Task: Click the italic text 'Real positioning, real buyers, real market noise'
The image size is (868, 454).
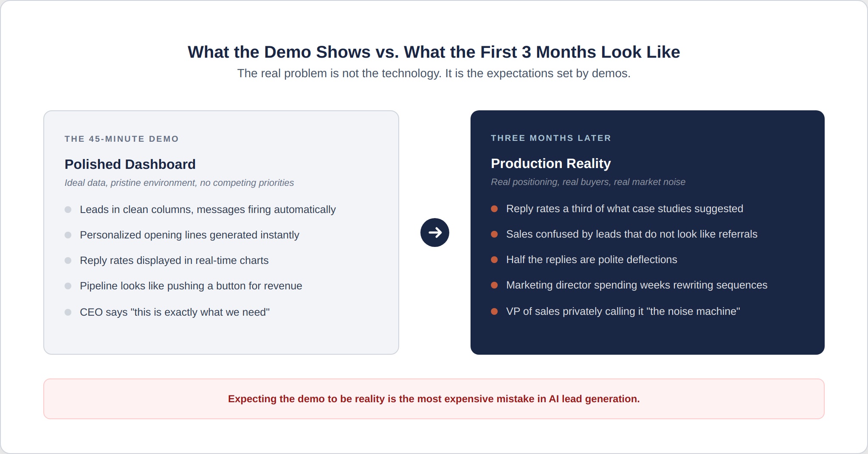Action: [x=588, y=182]
